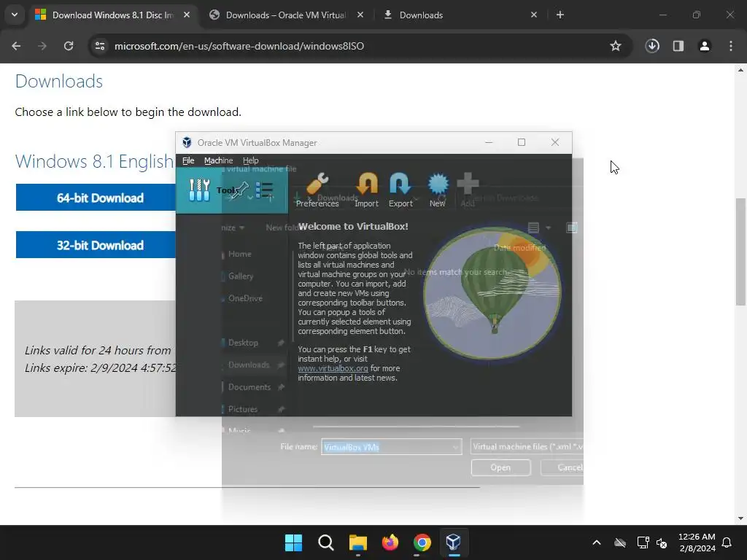Click the File name field in file dialog

coord(391,447)
